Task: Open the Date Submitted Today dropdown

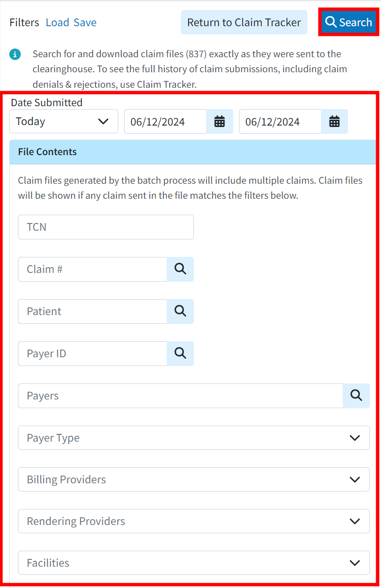Action: [63, 121]
